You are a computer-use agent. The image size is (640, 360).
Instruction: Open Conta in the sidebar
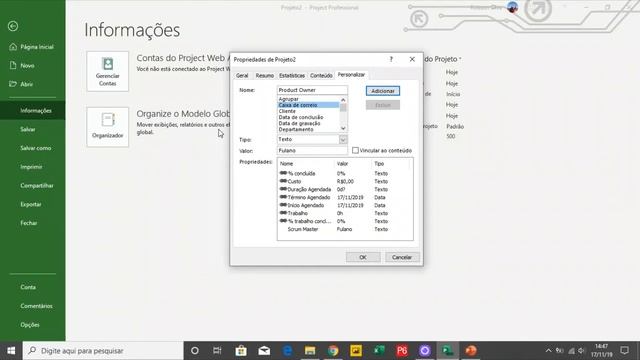coord(28,287)
